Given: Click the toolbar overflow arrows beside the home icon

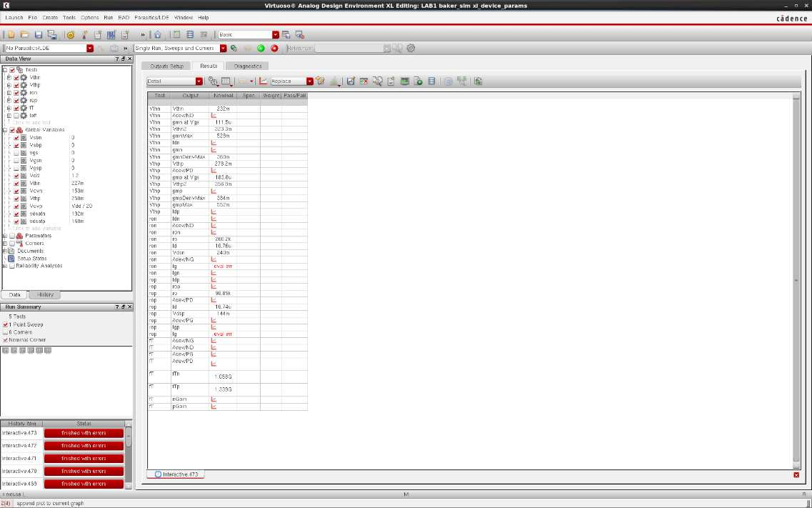Looking at the screenshot, I should (142, 35).
